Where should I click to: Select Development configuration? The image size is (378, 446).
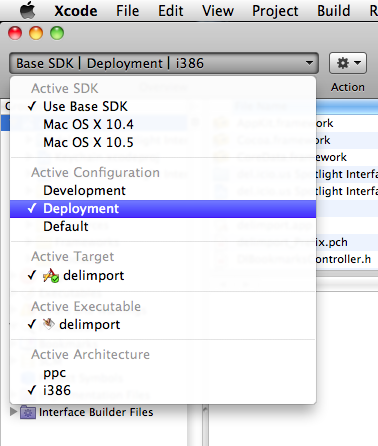click(x=163, y=190)
